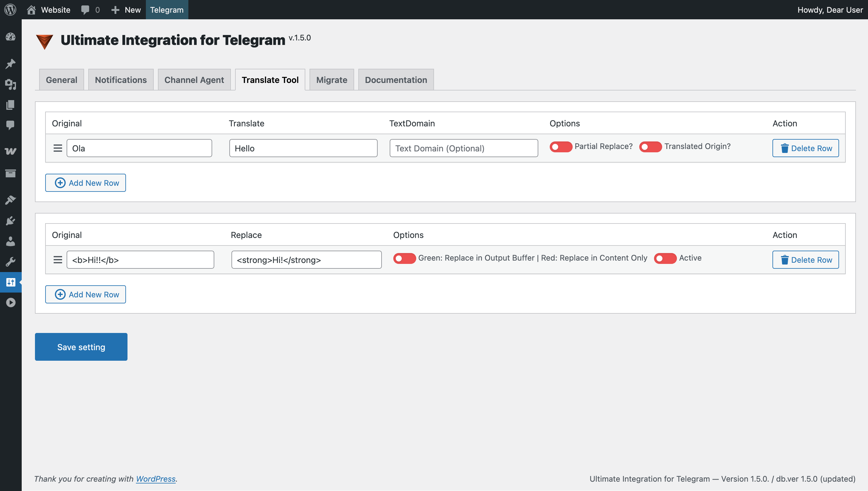Viewport: 868px width, 491px height.
Task: Click the Replace field with <strong>Hi!</strong>
Action: point(306,260)
